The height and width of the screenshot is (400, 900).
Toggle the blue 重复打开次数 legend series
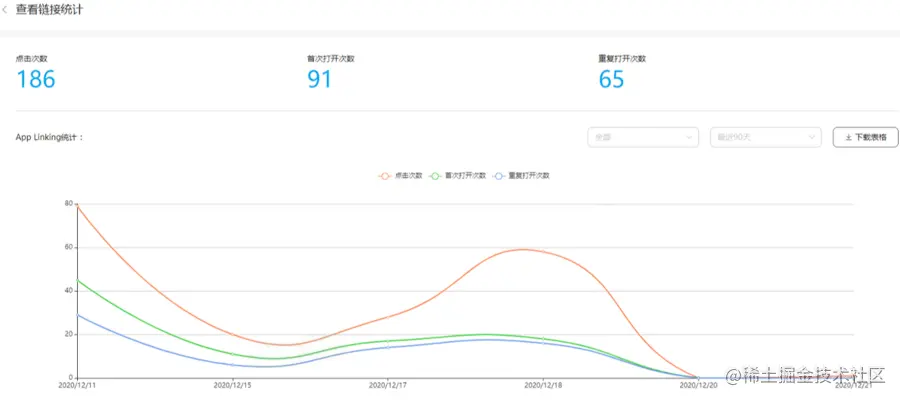pyautogui.click(x=522, y=176)
